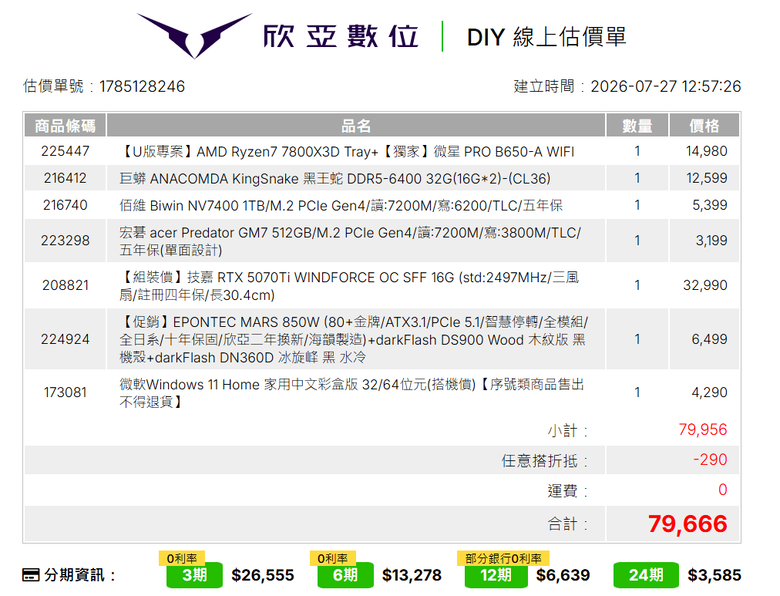The image size is (780, 596).
Task: Click the $6,639 installment amount
Action: (563, 575)
